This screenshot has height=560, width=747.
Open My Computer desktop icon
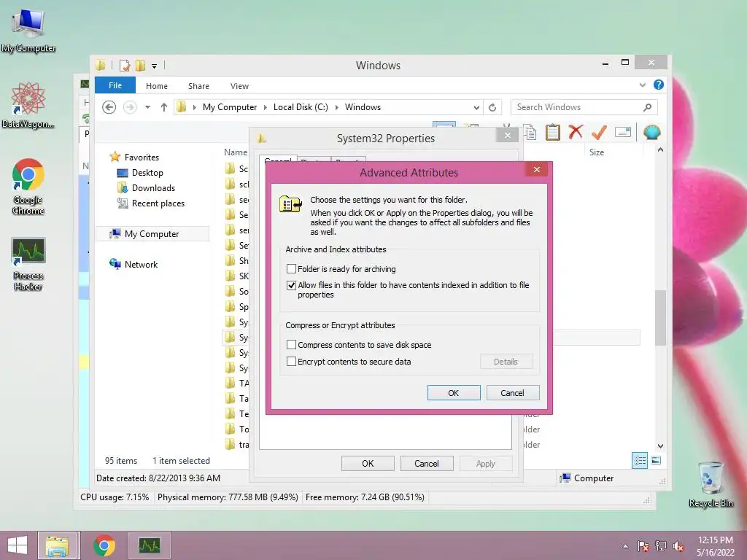tap(28, 31)
